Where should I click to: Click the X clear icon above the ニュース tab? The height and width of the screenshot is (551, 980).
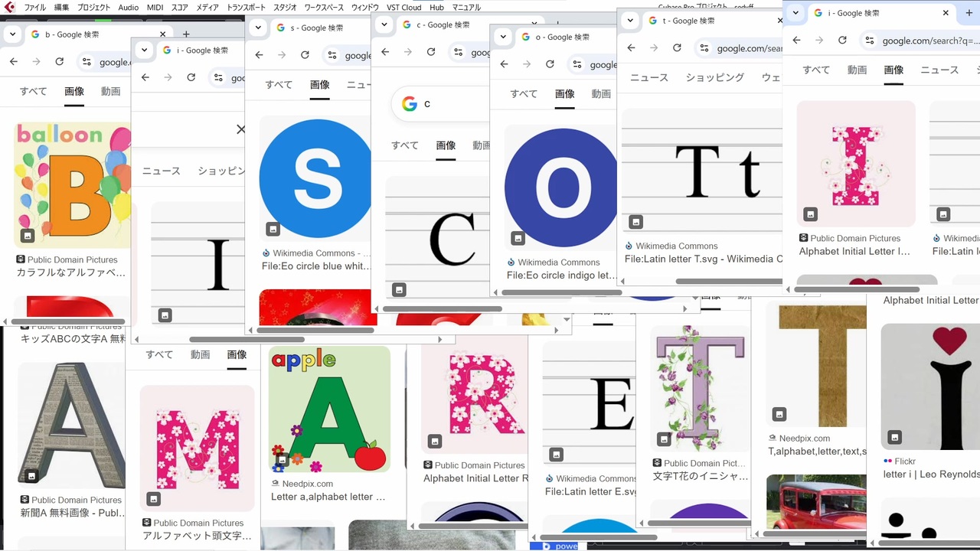pos(240,129)
